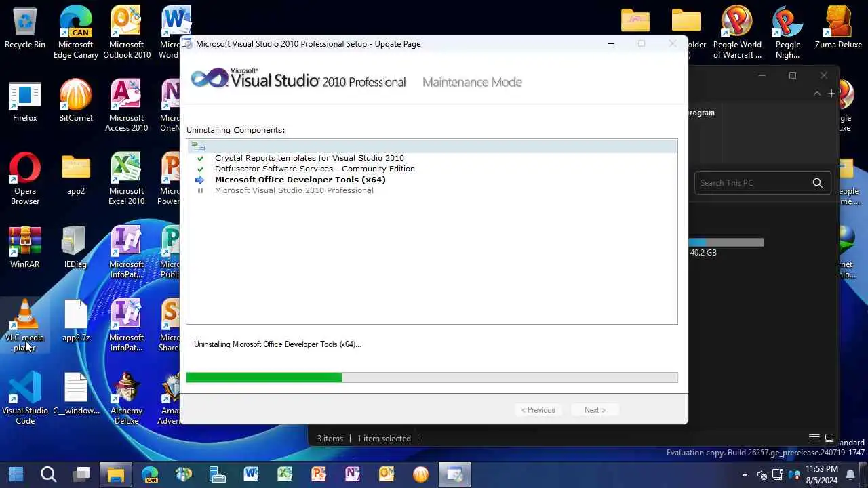Switch to details view in File Explorer
This screenshot has height=488, width=868.
click(814, 438)
